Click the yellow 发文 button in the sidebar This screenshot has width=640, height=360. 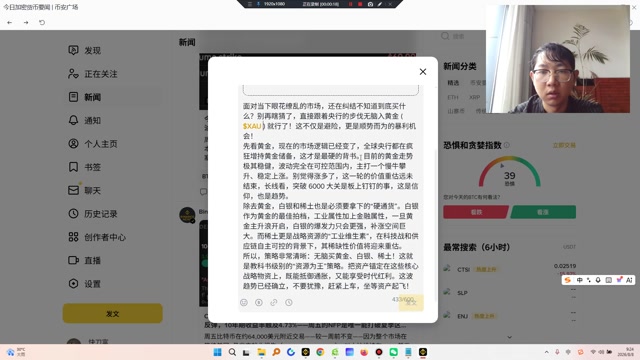point(113,313)
